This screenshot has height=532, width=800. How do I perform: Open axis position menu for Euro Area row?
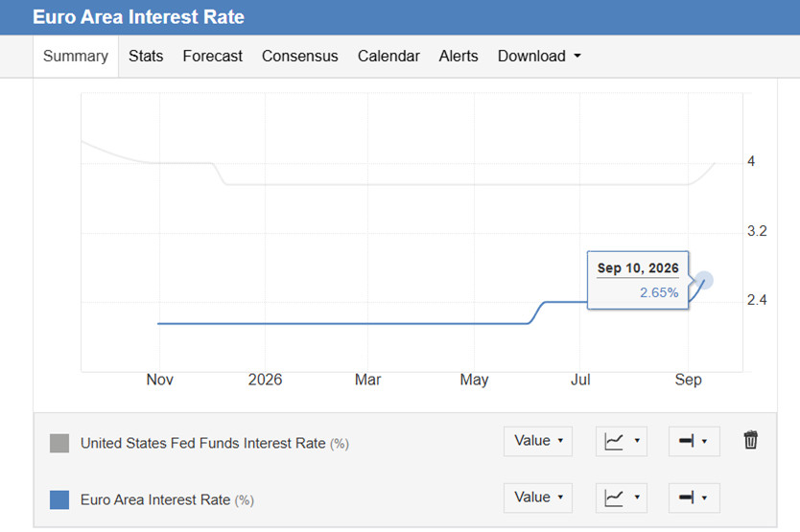(694, 497)
